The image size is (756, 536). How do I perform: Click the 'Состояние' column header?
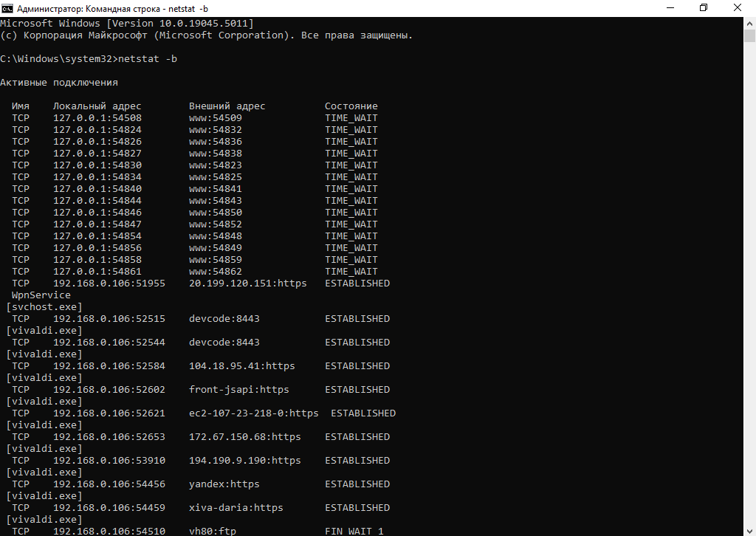(x=351, y=106)
